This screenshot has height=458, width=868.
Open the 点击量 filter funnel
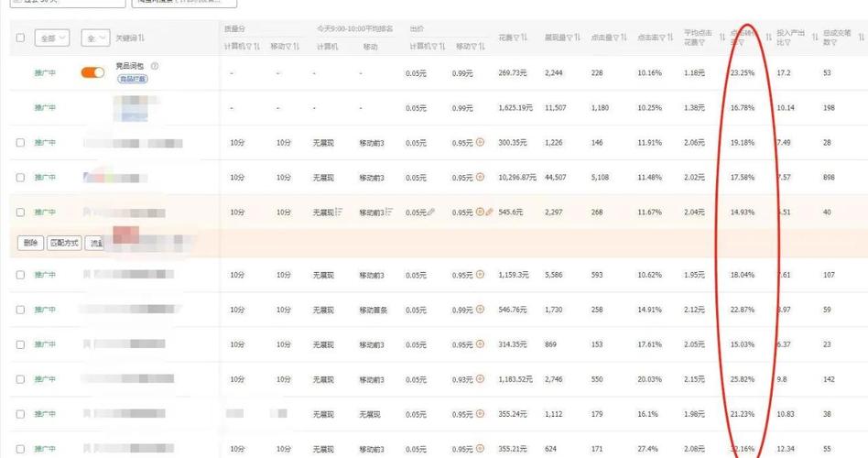pos(616,38)
